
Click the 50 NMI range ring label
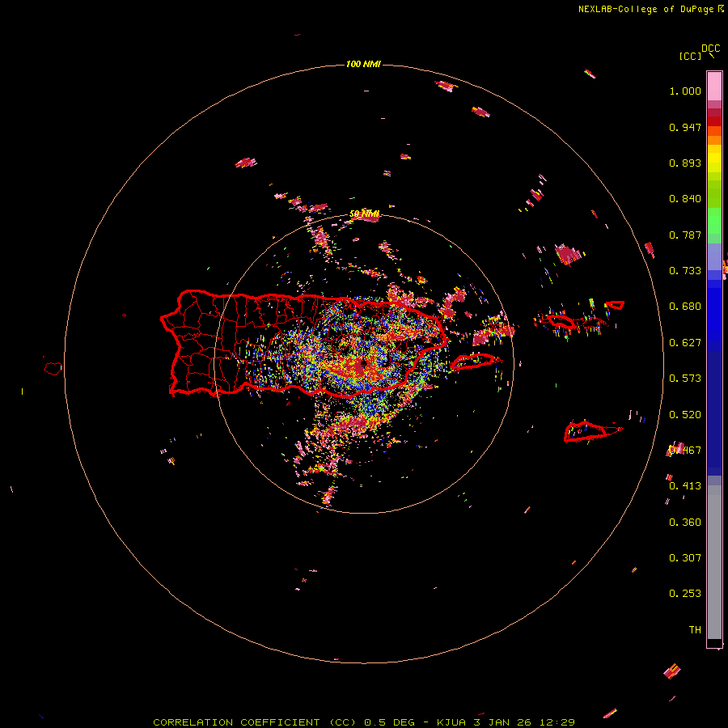click(364, 214)
